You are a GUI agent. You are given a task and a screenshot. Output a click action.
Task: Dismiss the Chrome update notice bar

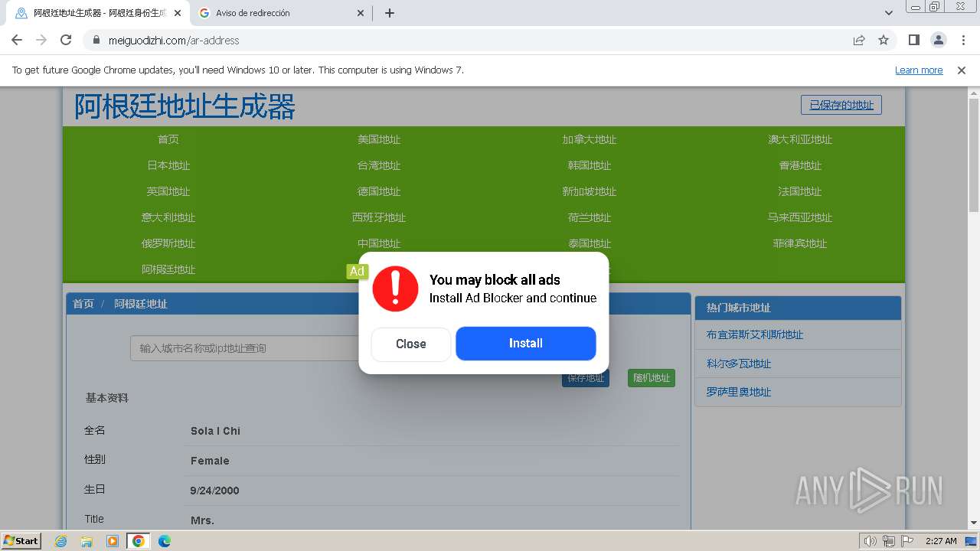tap(962, 70)
